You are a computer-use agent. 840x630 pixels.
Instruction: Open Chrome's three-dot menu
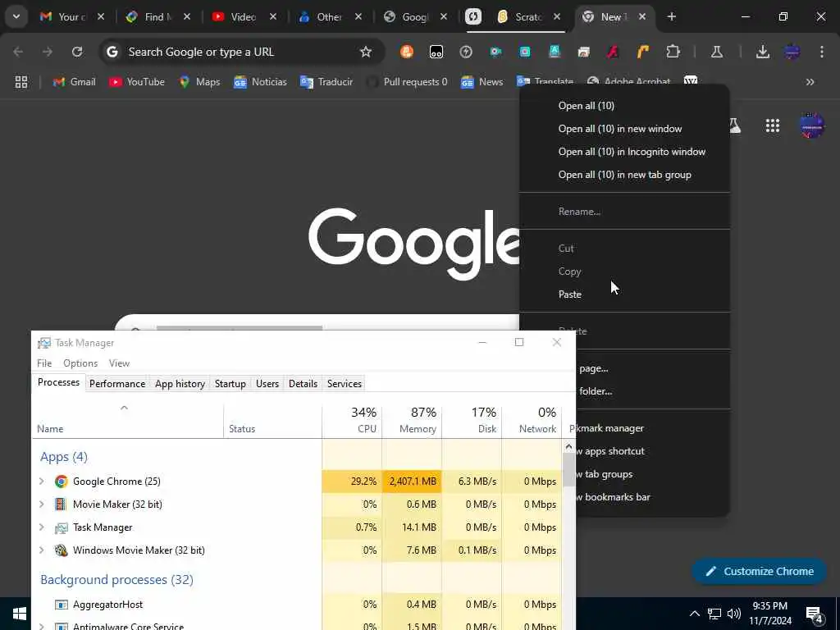(x=821, y=52)
